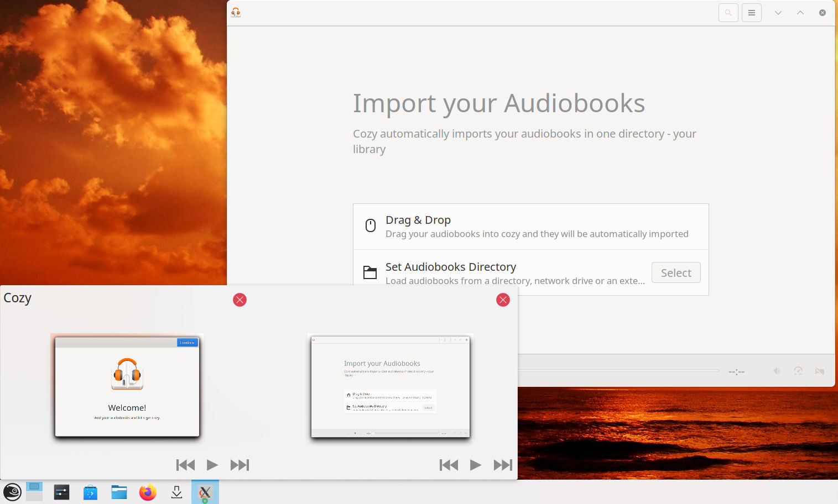Image resolution: width=838 pixels, height=504 pixels.
Task: Open the hamburger menu in Cozy header
Action: 751,13
